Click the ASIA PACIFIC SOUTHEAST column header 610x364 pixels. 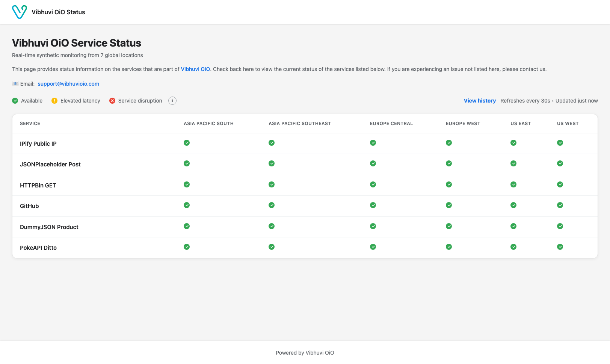pyautogui.click(x=300, y=124)
